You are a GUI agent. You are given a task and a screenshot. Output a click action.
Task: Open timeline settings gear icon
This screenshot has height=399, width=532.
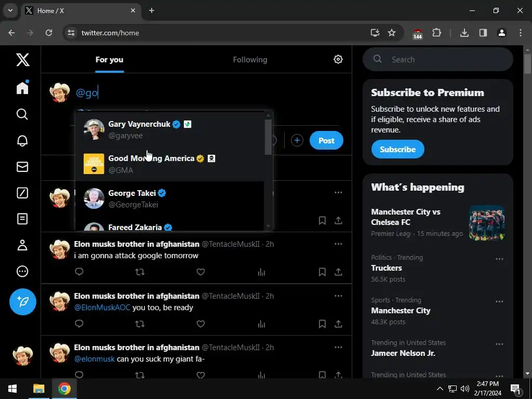click(x=338, y=59)
